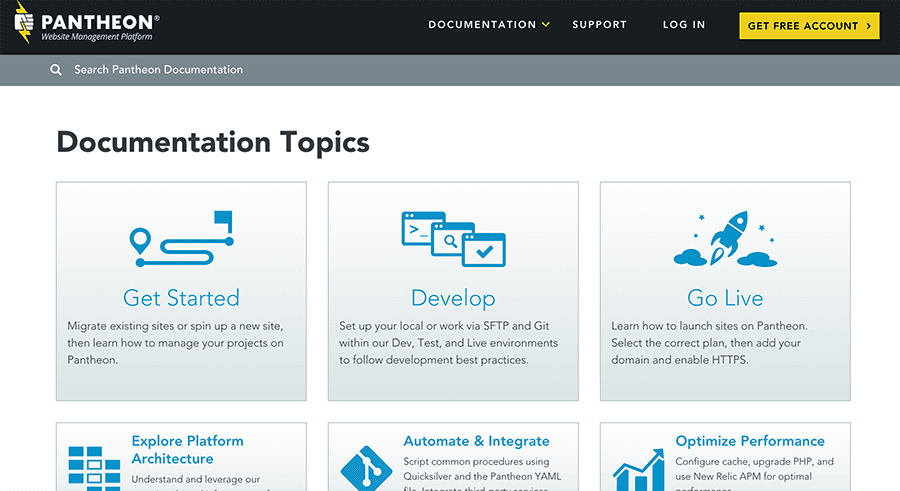The height and width of the screenshot is (491, 900).
Task: Open the Get Started heading link
Action: point(181,298)
